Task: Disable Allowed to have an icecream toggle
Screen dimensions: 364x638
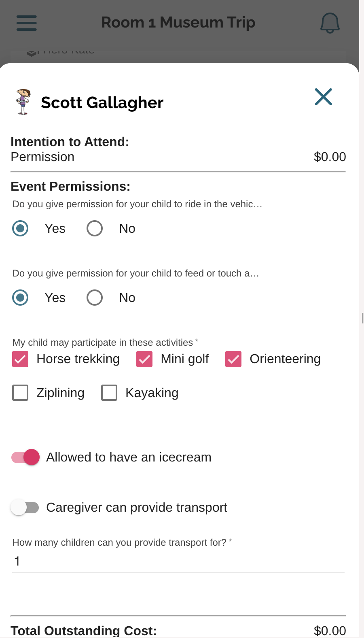Action: tap(26, 457)
